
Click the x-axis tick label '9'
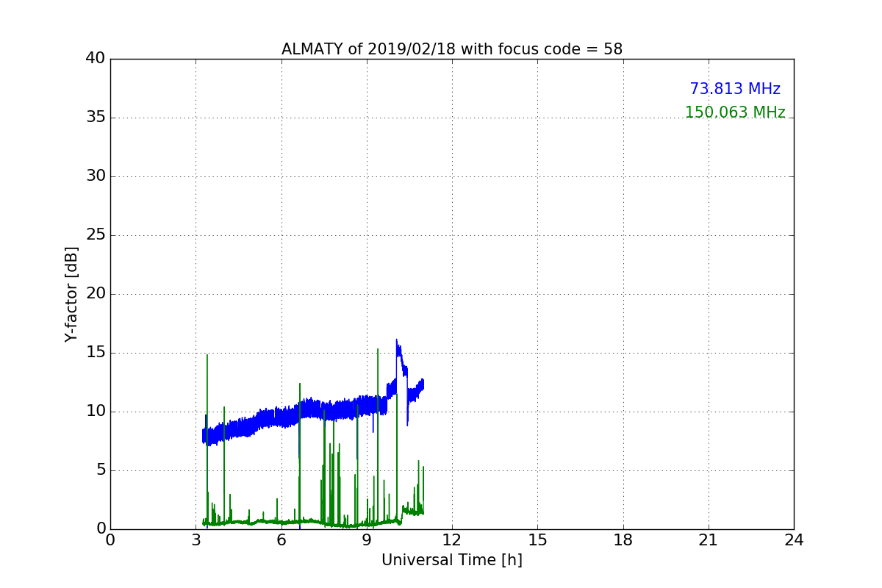[367, 540]
